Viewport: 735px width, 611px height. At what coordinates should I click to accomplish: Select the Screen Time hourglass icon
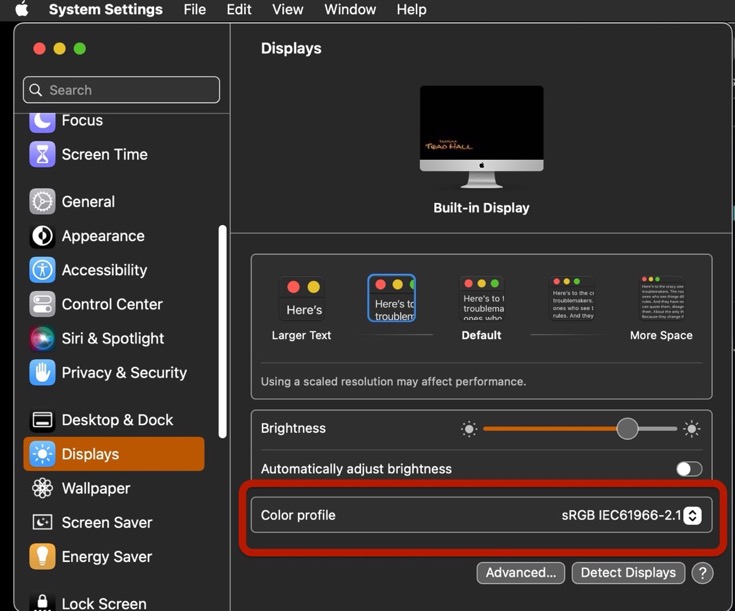(x=42, y=154)
